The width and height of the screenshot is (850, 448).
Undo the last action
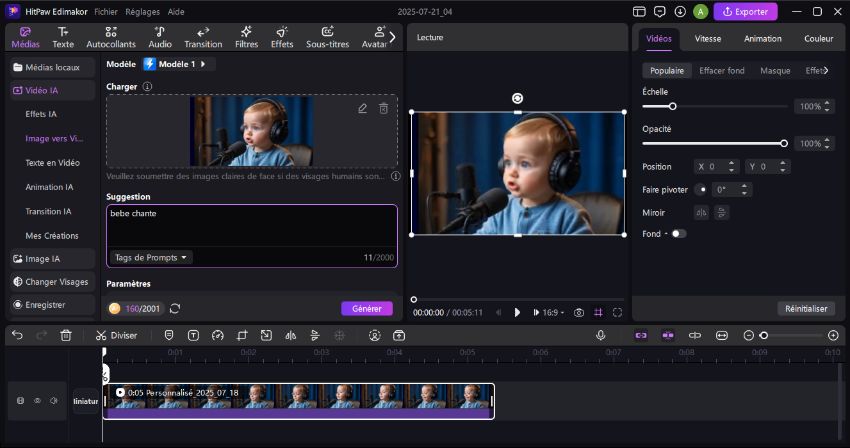pos(17,335)
